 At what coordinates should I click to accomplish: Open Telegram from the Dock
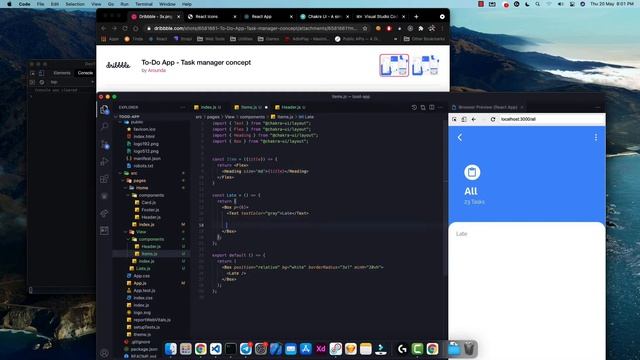[x=246, y=349]
